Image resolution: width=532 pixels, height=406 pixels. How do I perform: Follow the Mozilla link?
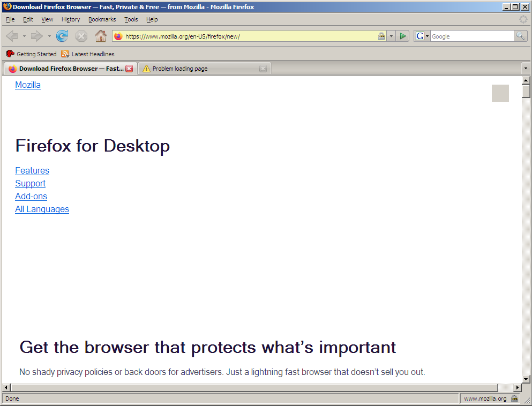pos(28,85)
